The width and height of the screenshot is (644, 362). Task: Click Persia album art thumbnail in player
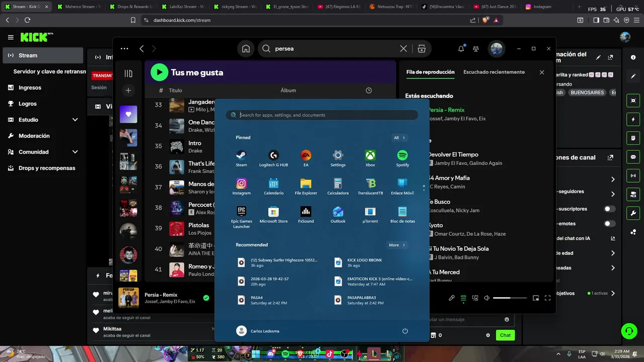[128, 298]
